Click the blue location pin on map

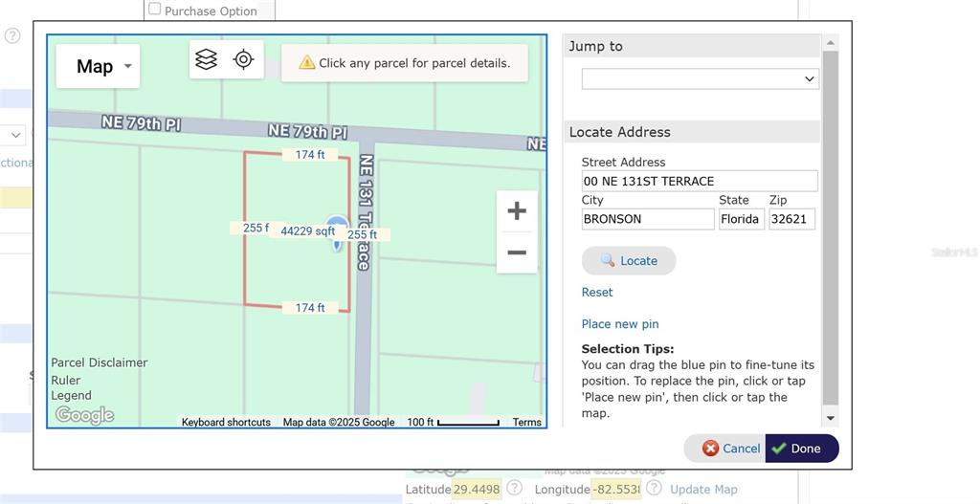336,232
